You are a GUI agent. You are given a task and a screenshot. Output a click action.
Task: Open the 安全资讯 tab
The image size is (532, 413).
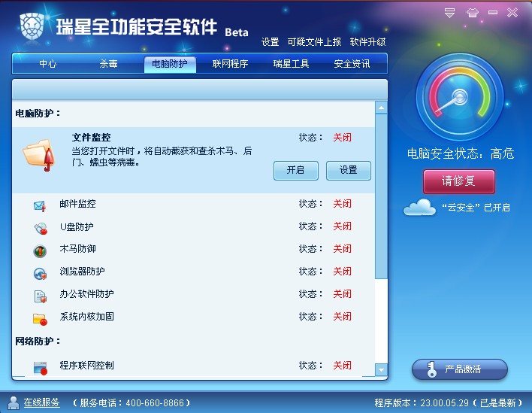pyautogui.click(x=352, y=63)
